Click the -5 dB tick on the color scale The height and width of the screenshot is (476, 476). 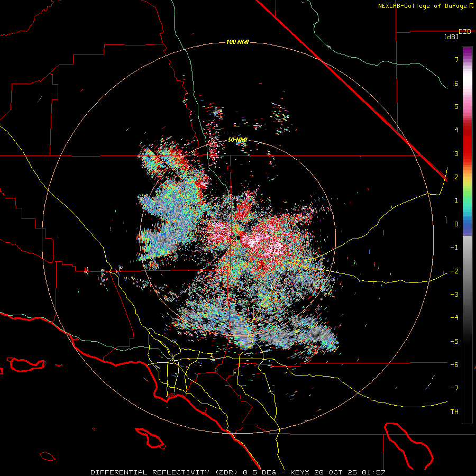454,342
